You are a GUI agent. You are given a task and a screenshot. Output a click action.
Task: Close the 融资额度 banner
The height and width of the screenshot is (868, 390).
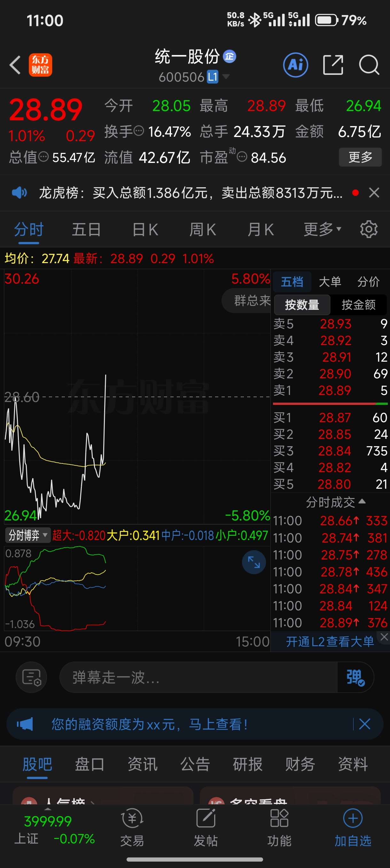[364, 724]
